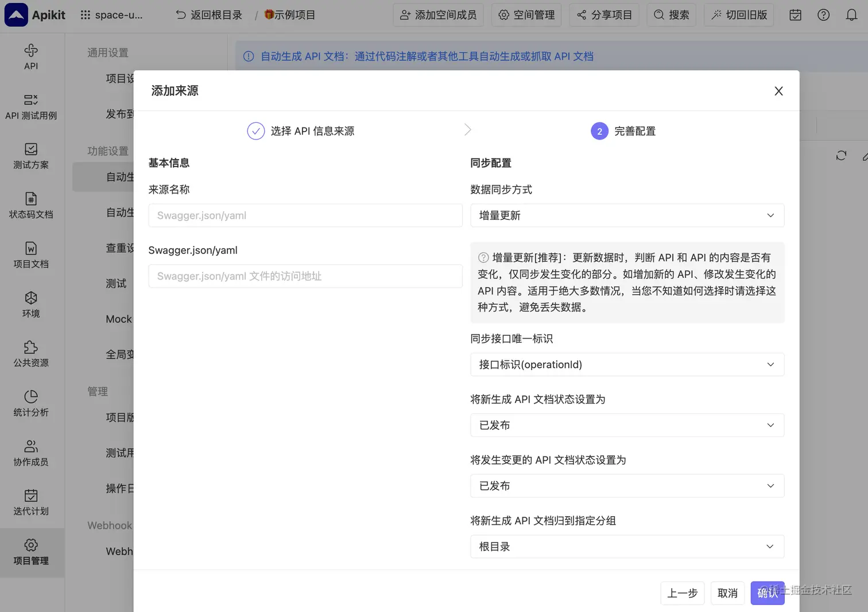
Task: Go to step 选择 API 信息来源
Action: [x=301, y=131]
